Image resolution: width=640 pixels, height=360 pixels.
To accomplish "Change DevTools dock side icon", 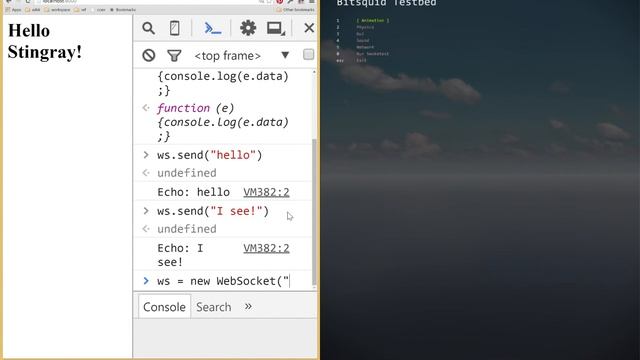I will pos(276,28).
